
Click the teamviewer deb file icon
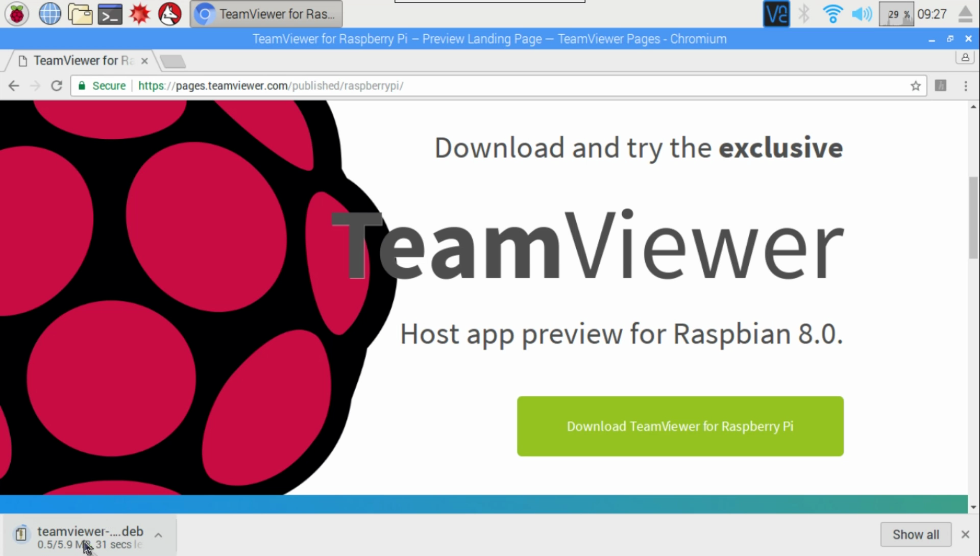pyautogui.click(x=21, y=534)
